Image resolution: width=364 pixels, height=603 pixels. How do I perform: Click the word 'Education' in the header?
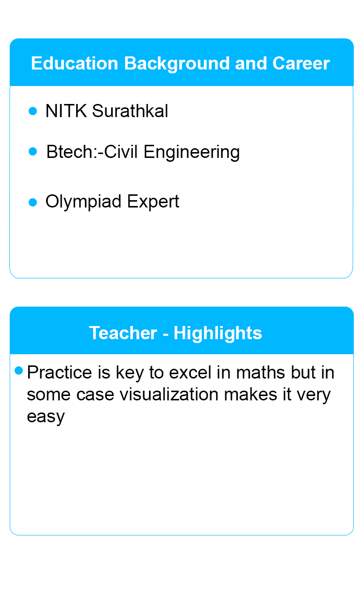pos(75,64)
